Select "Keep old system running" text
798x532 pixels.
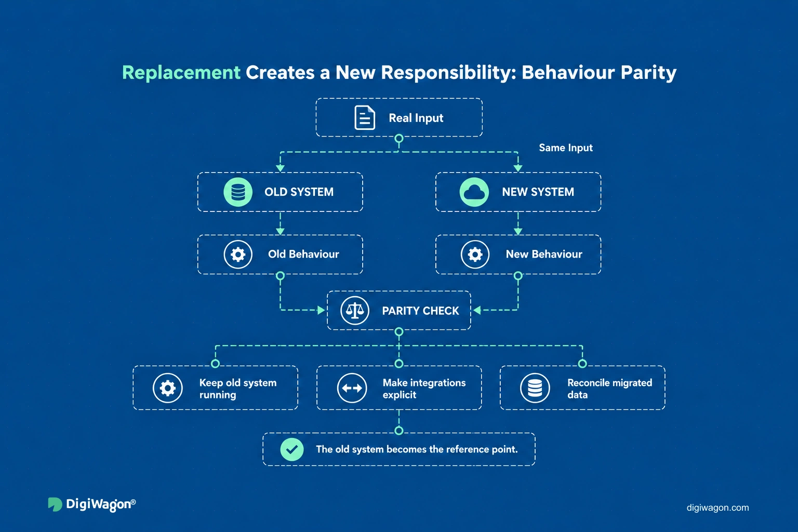pyautogui.click(x=238, y=389)
